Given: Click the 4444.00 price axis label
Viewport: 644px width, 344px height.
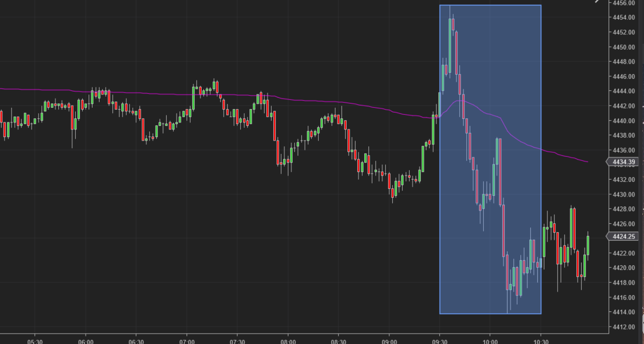Looking at the screenshot, I should click(x=624, y=91).
